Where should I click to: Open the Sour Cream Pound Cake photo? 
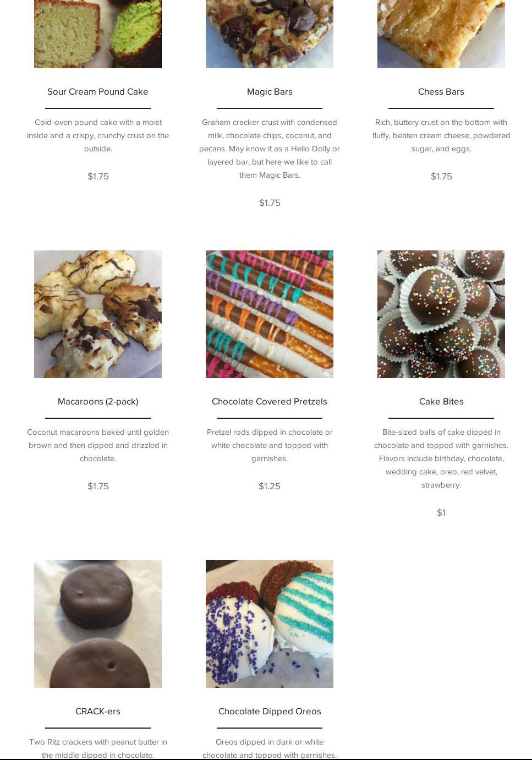(98, 34)
